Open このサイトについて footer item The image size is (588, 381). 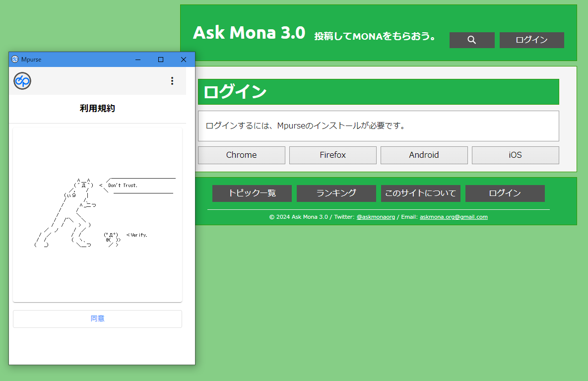point(421,193)
